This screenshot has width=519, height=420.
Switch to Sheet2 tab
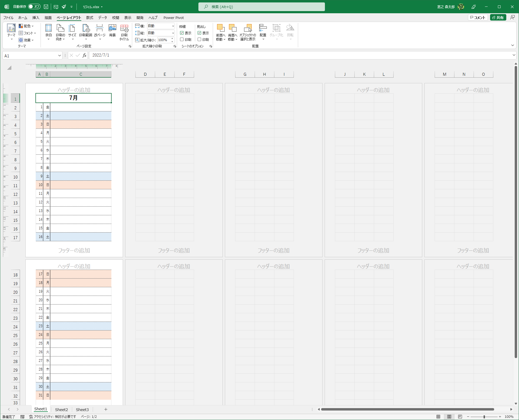point(61,409)
